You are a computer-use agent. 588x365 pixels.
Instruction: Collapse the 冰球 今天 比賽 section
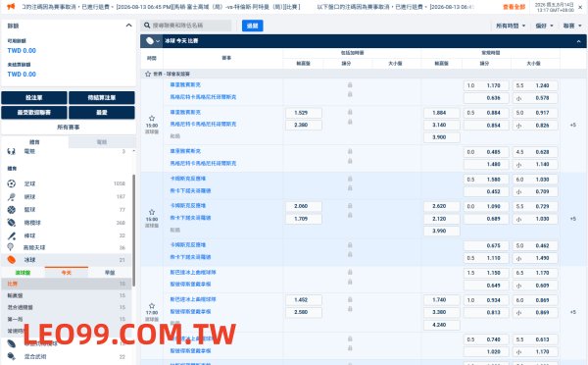578,41
